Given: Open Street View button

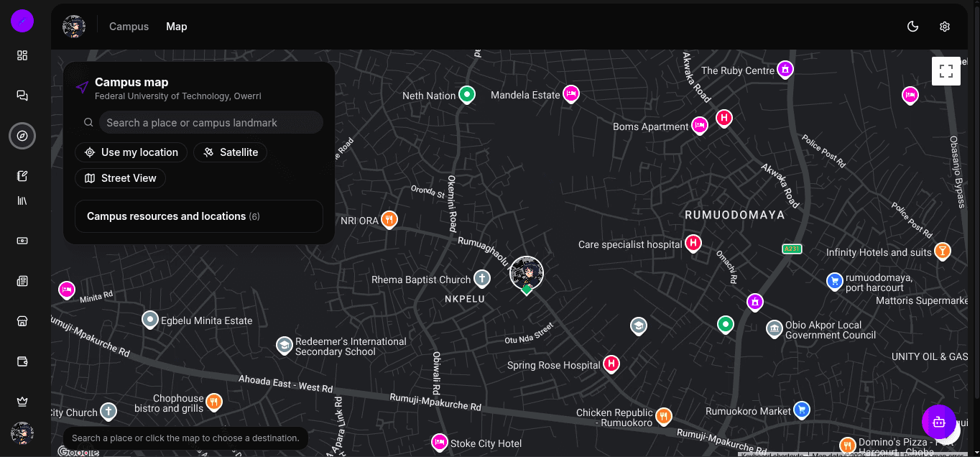Looking at the screenshot, I should pos(121,178).
